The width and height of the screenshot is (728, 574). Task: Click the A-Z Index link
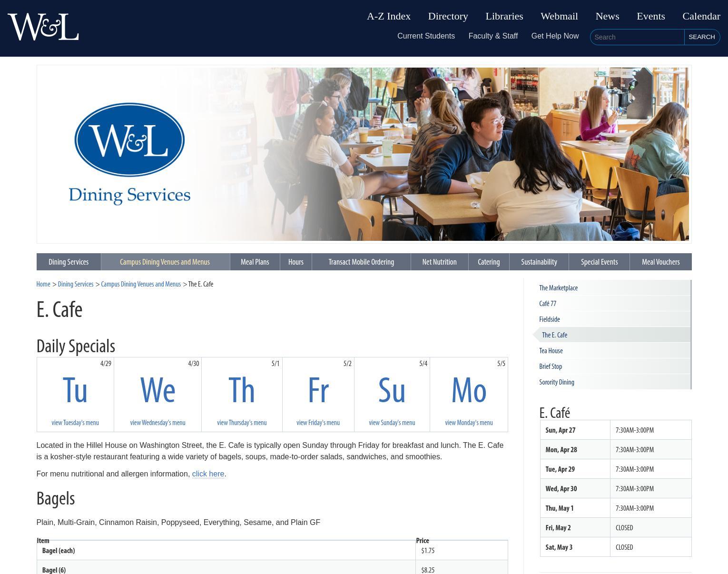pos(388,16)
